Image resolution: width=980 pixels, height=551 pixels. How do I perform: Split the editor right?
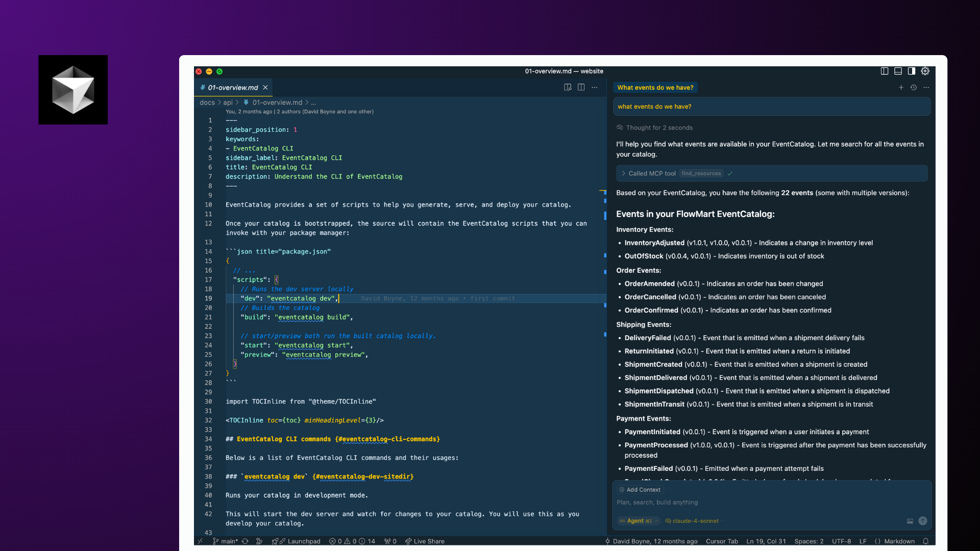click(x=581, y=87)
